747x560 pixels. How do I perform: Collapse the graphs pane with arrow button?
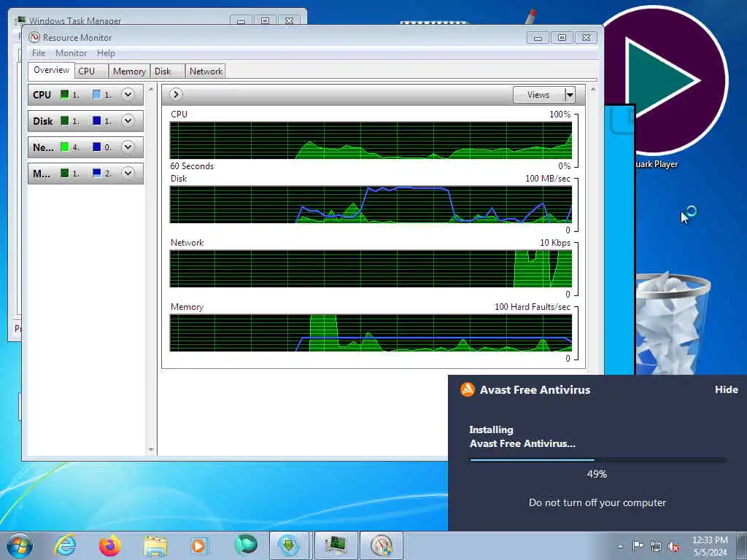click(x=176, y=94)
